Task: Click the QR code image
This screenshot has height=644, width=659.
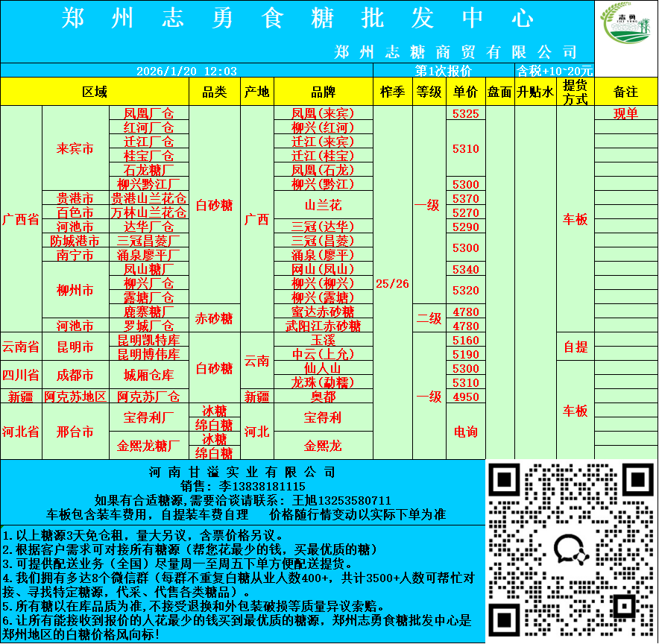Action: [x=572, y=551]
